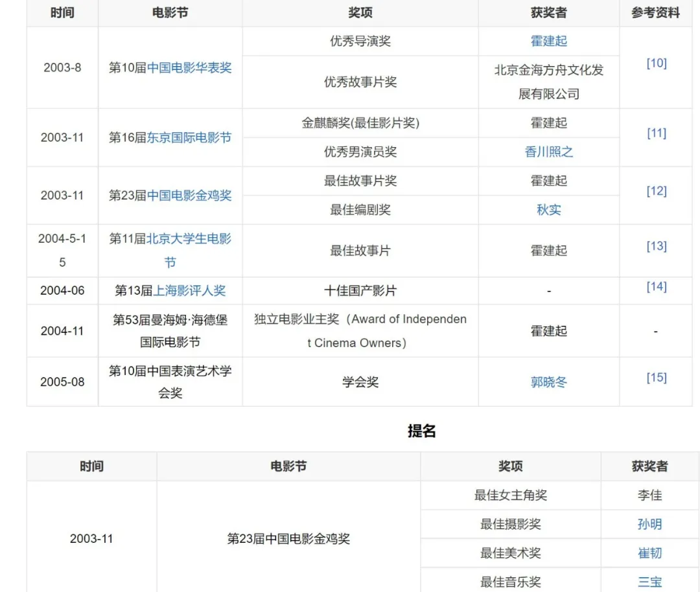Image resolution: width=700 pixels, height=592 pixels.
Task: Open the 三宝 link
Action: coord(649,582)
